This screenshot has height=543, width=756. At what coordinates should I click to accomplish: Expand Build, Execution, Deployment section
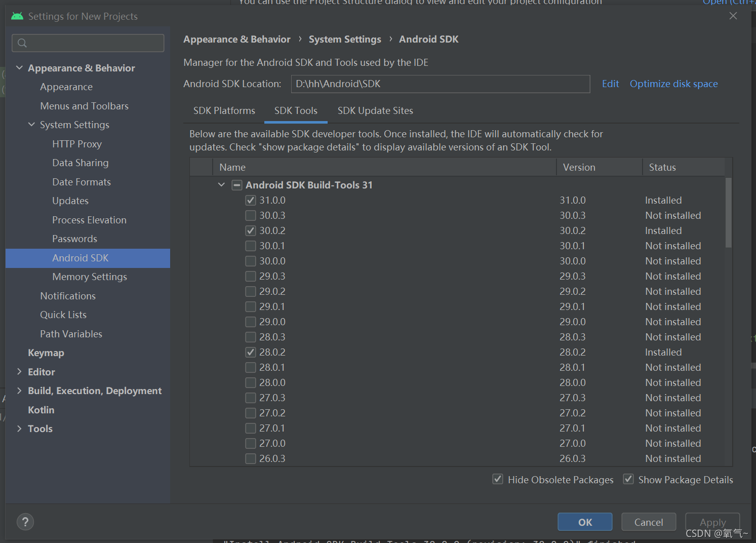coord(19,391)
